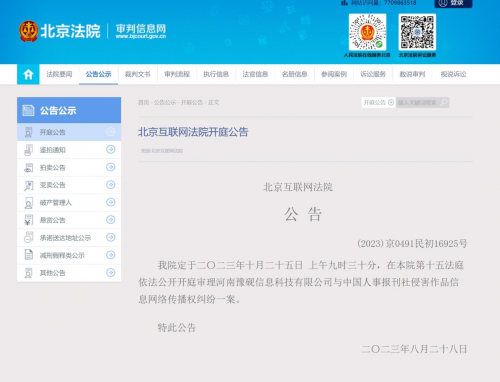Image resolution: width=500 pixels, height=382 pixels.
Task: Switch to 诉讼服务 navigation tab
Action: point(373,74)
